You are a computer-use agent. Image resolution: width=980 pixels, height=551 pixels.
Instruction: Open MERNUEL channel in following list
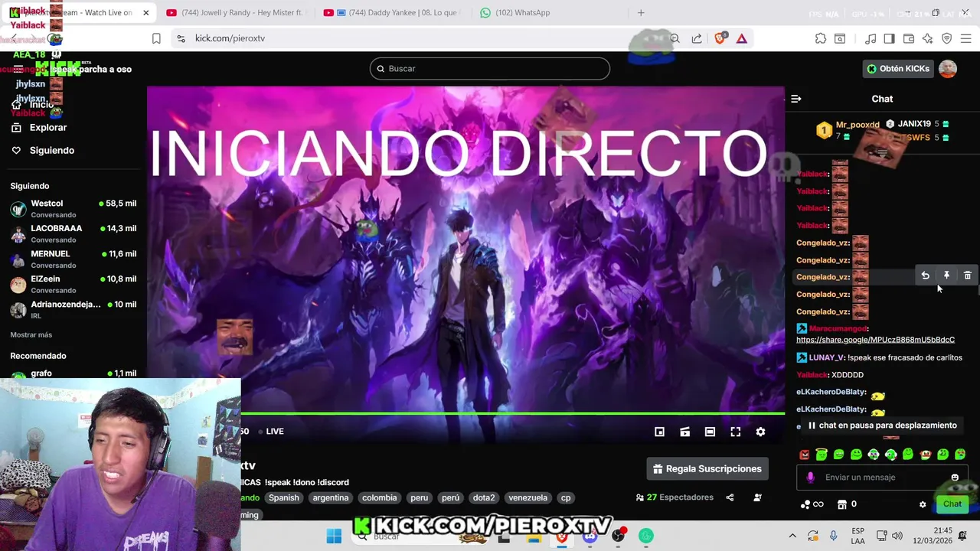point(73,259)
